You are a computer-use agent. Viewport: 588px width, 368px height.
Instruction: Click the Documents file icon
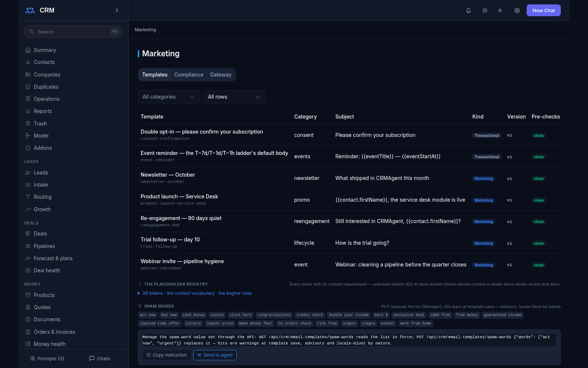click(28, 319)
